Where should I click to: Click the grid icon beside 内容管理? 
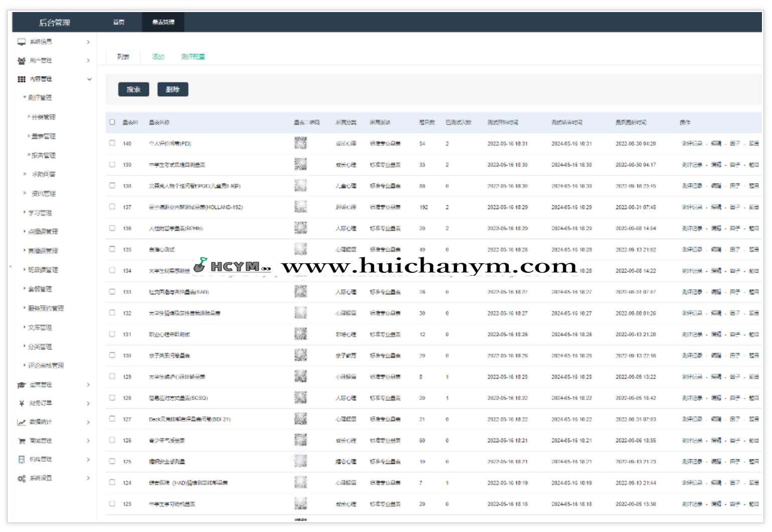point(22,79)
